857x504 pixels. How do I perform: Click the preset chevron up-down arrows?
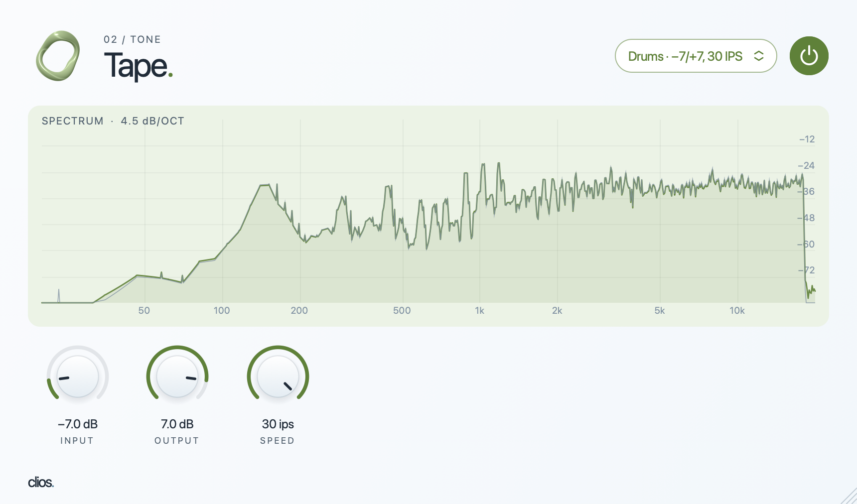tap(759, 56)
